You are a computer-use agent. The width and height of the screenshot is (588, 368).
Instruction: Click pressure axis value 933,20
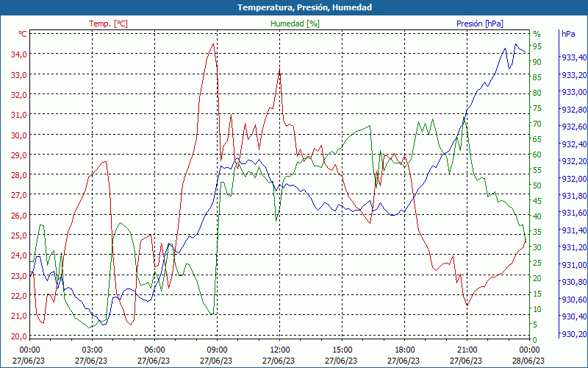574,75
